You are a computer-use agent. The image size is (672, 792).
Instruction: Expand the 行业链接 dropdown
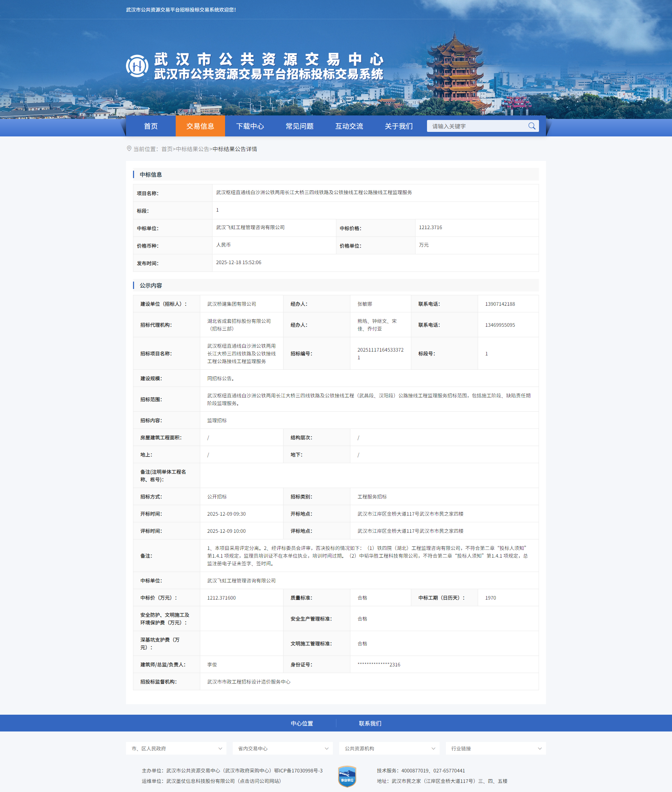point(496,748)
